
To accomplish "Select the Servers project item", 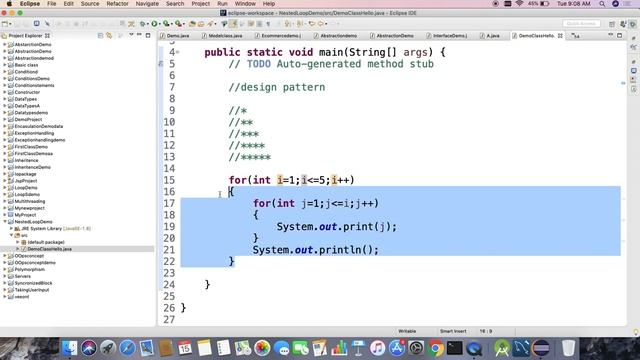I will (22, 276).
